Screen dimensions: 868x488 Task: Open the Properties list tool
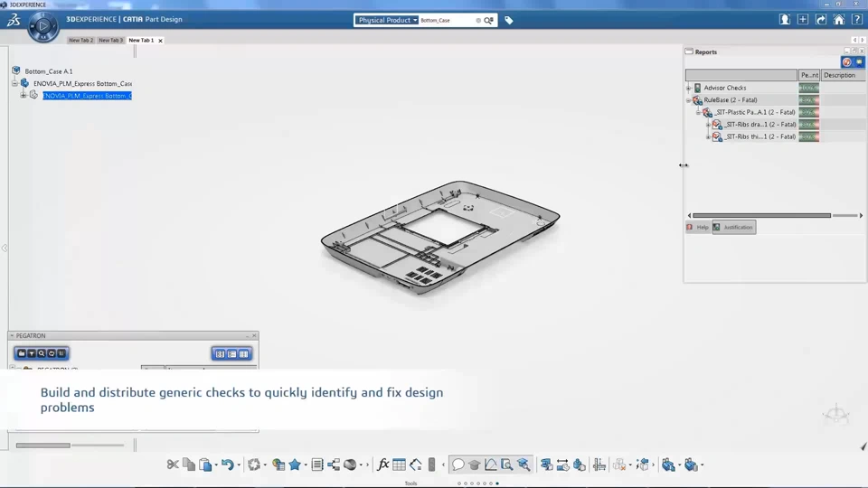tap(317, 465)
